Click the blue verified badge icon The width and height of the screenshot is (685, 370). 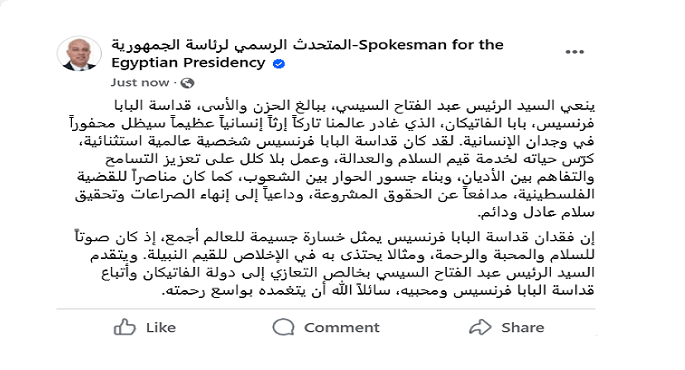tap(279, 64)
